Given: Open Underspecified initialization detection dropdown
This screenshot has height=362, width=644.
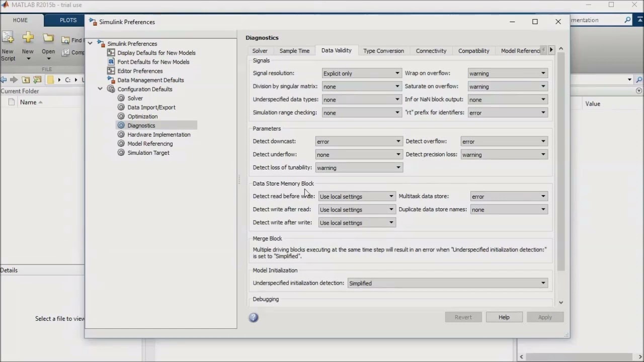Looking at the screenshot, I should point(447,283).
